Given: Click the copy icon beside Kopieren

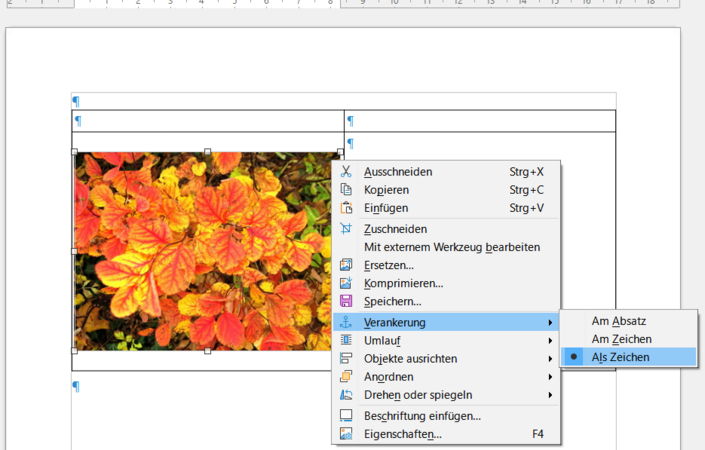Looking at the screenshot, I should point(346,189).
